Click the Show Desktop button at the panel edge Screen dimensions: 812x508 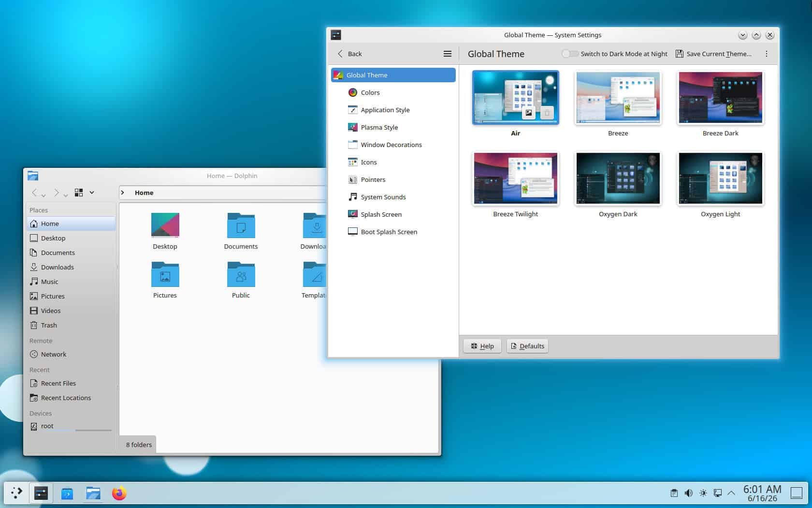(x=796, y=493)
